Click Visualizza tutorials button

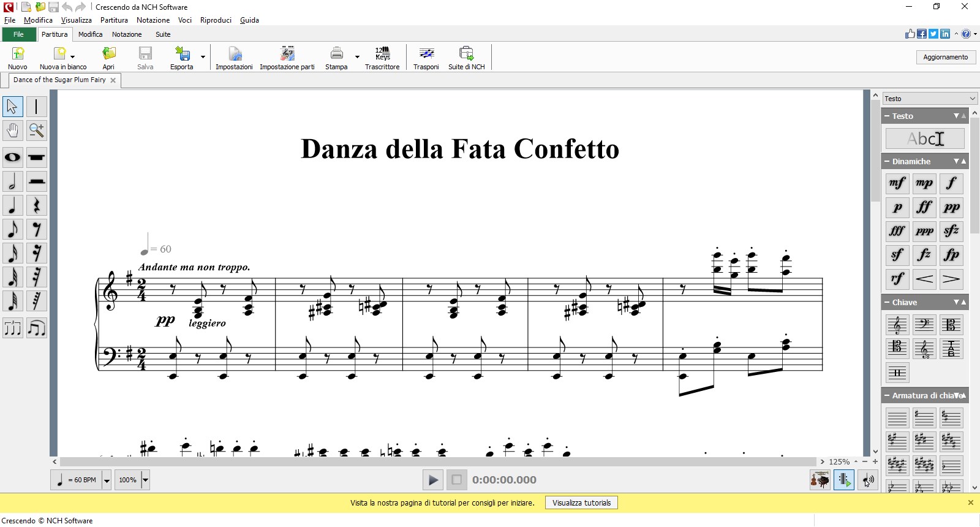[x=581, y=503]
